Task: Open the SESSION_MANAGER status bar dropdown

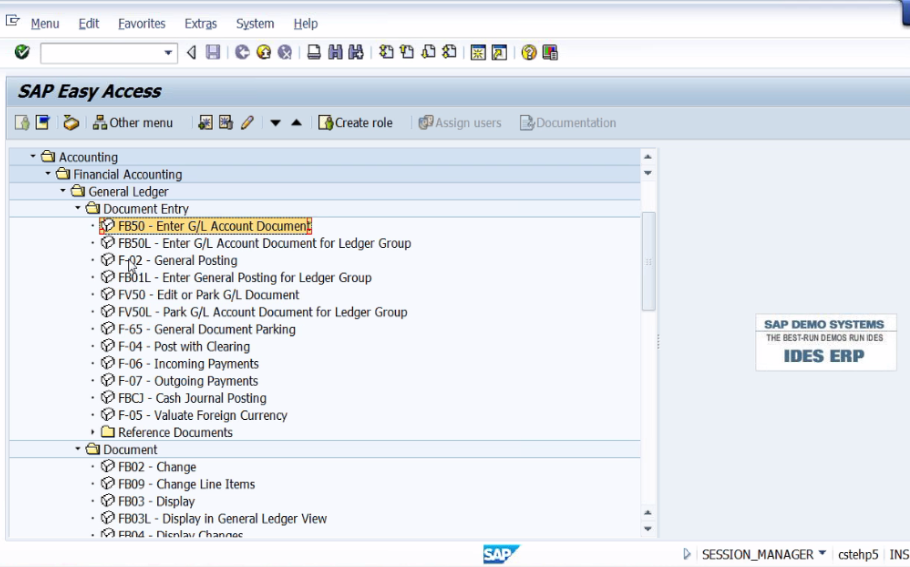Action: (822, 553)
